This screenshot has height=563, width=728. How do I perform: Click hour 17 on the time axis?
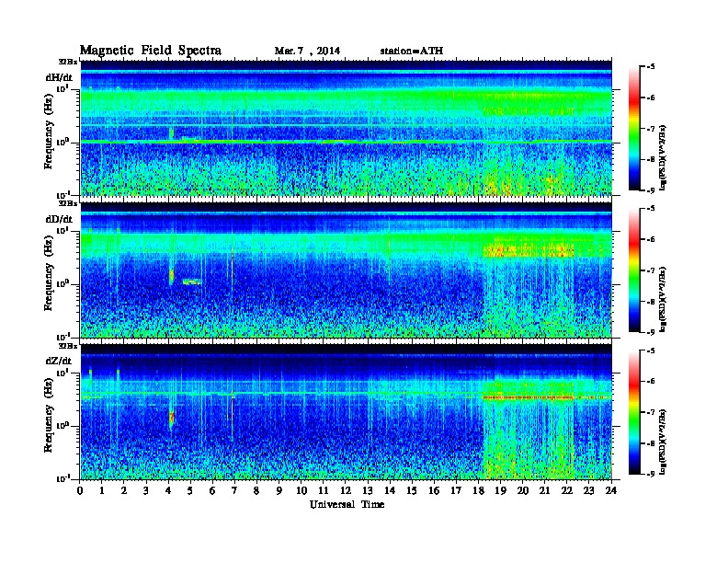coord(456,491)
